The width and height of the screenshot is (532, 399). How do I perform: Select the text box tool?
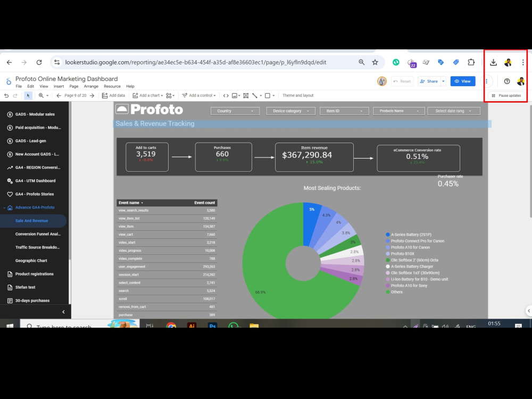[x=246, y=96]
